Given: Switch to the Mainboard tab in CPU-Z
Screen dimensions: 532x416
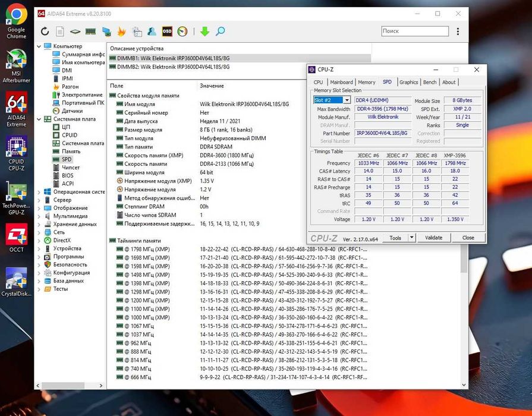Looking at the screenshot, I should click(x=341, y=82).
